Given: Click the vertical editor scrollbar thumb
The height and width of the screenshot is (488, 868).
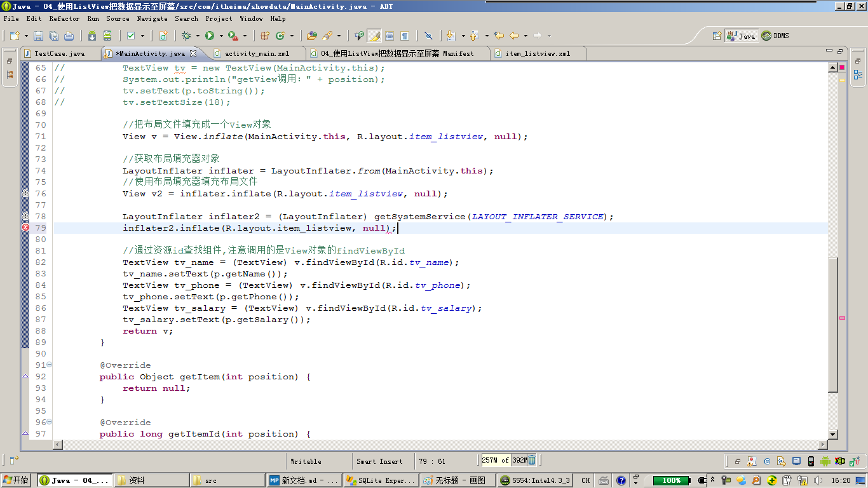Looking at the screenshot, I should tap(833, 325).
